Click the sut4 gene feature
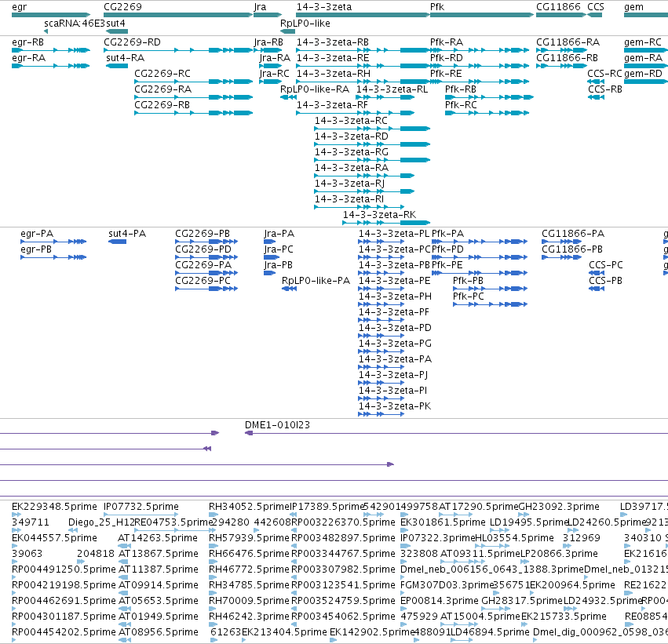Screen dimensions: 668x644 [x=117, y=31]
